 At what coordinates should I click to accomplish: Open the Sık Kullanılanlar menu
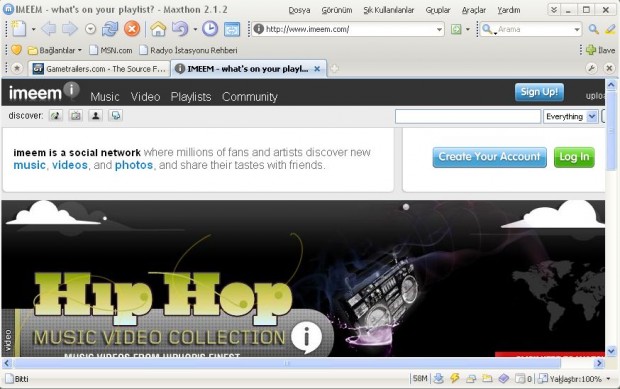[389, 10]
